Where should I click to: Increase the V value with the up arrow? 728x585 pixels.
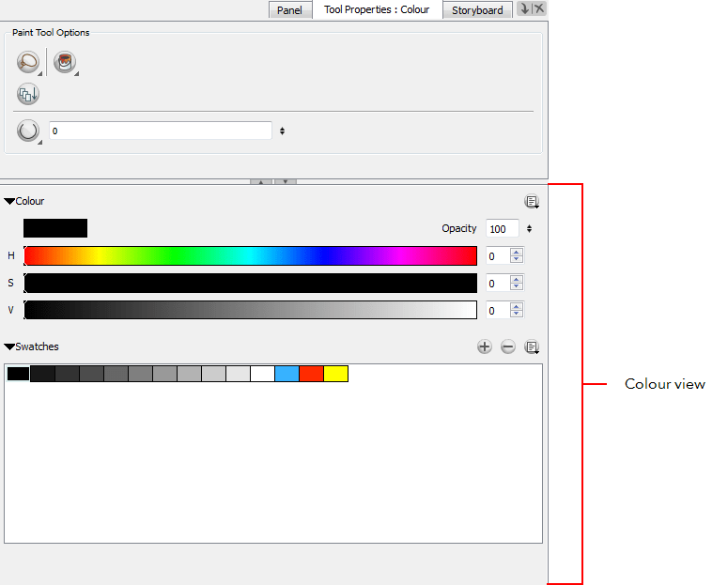pos(517,306)
